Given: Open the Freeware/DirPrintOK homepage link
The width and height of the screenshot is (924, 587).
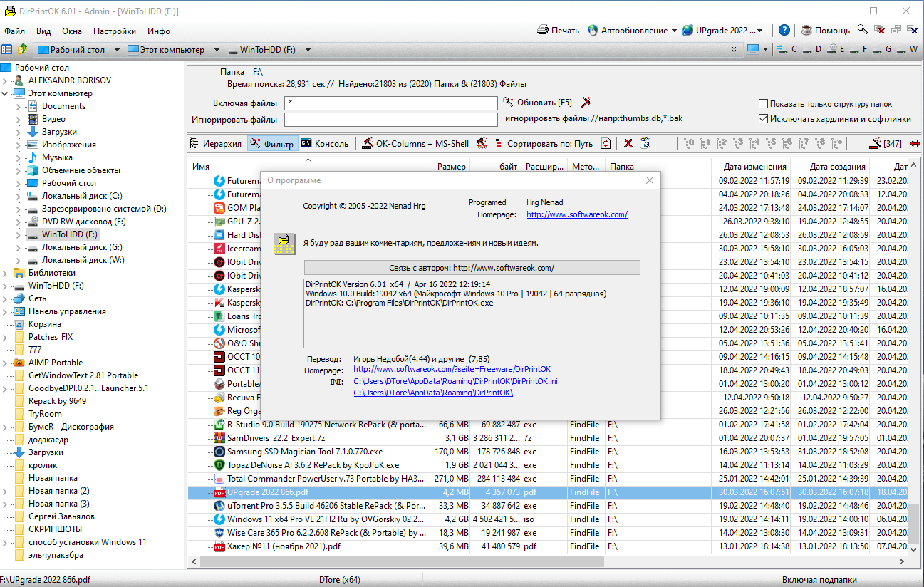Looking at the screenshot, I should point(452,370).
